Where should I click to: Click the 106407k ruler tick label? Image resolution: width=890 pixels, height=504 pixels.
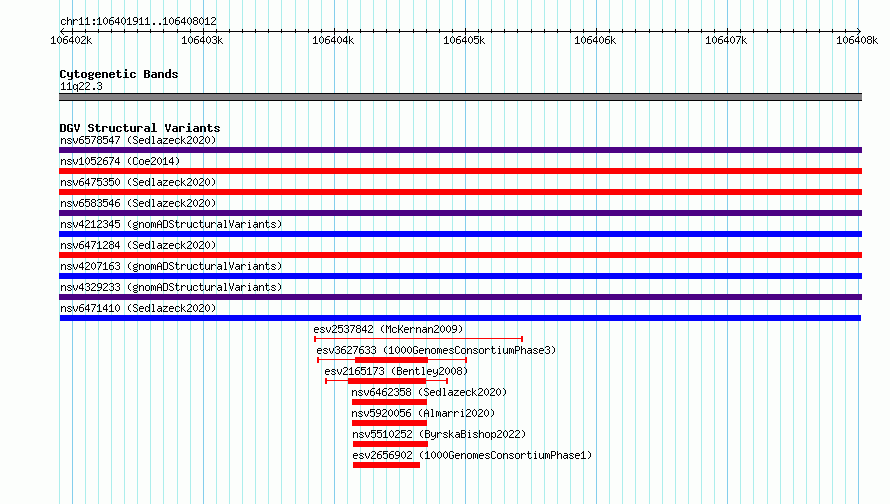[726, 40]
